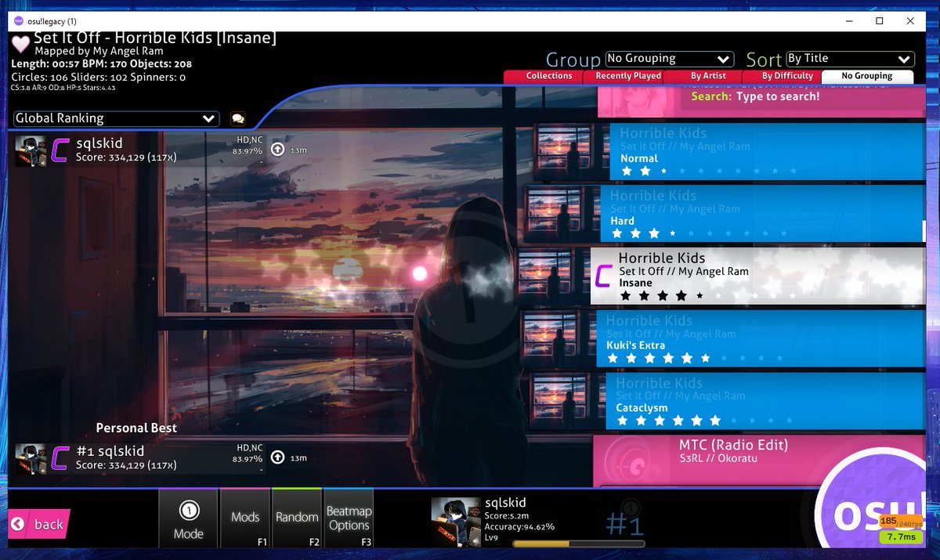Viewport: 940px width, 560px height.
Task: Open the Sort dropdown showing By Title
Action: [x=850, y=59]
